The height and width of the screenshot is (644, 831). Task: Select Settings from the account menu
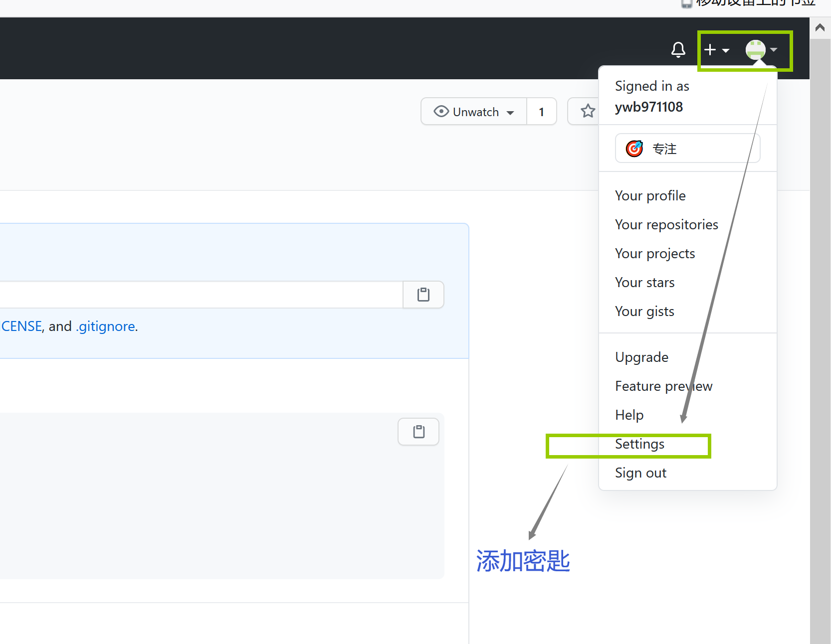639,444
